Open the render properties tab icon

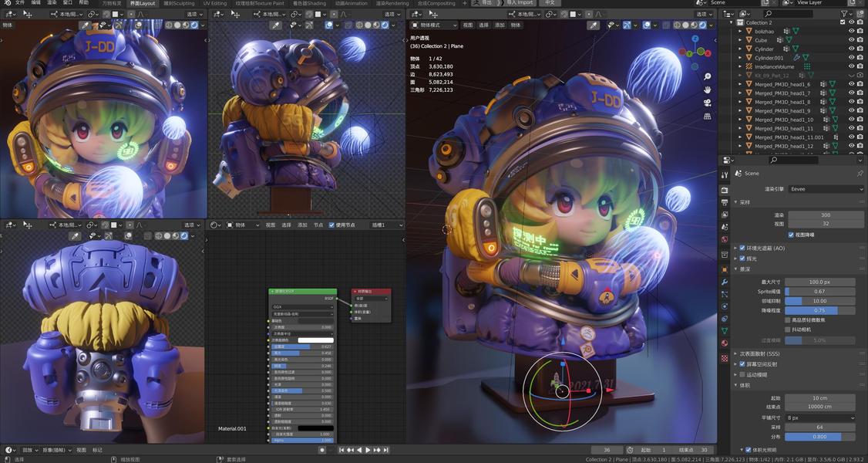tap(725, 190)
